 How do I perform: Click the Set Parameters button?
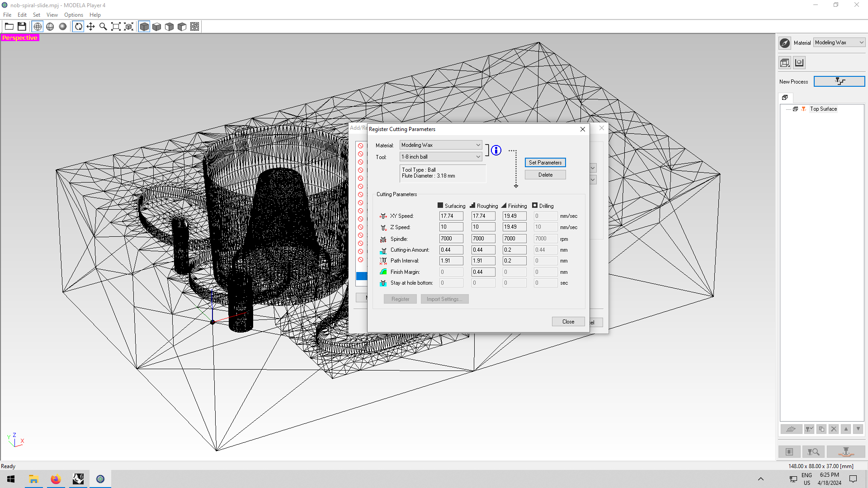545,163
